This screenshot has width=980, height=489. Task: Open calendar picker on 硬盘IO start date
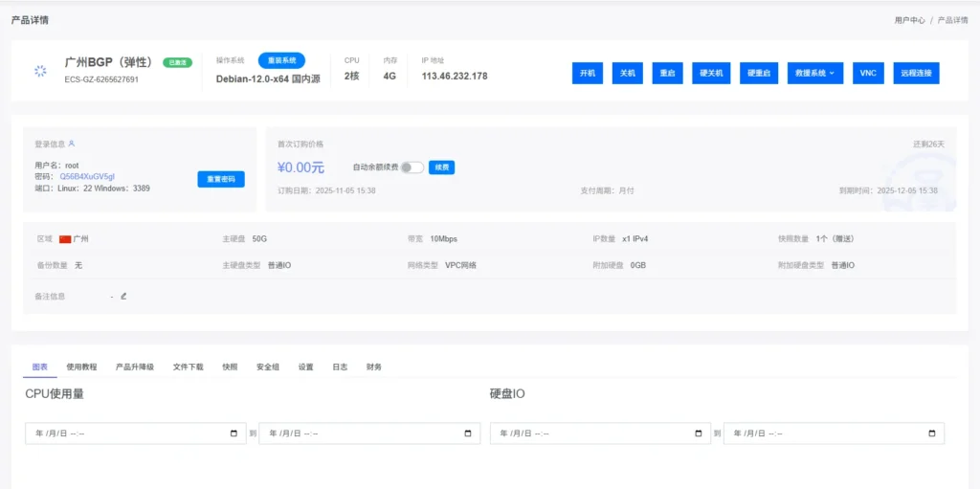click(x=700, y=433)
